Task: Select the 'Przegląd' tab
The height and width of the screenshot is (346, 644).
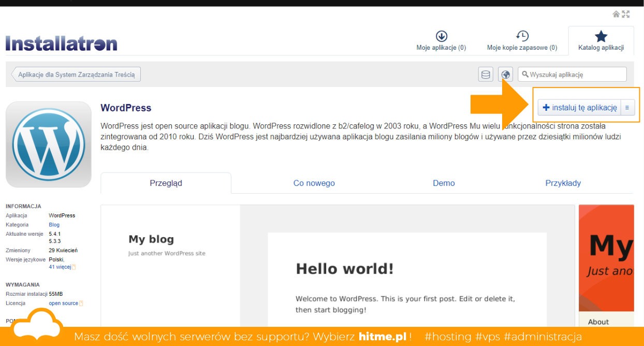Action: [166, 183]
